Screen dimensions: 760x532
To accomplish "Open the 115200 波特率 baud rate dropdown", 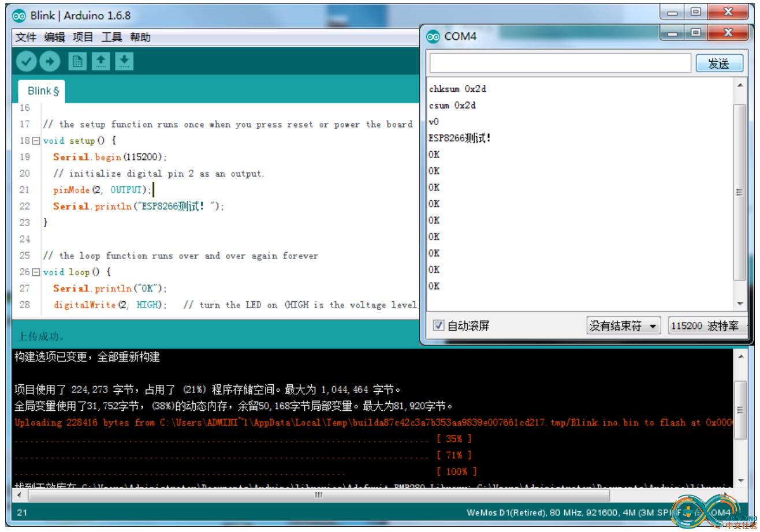I will [708, 326].
